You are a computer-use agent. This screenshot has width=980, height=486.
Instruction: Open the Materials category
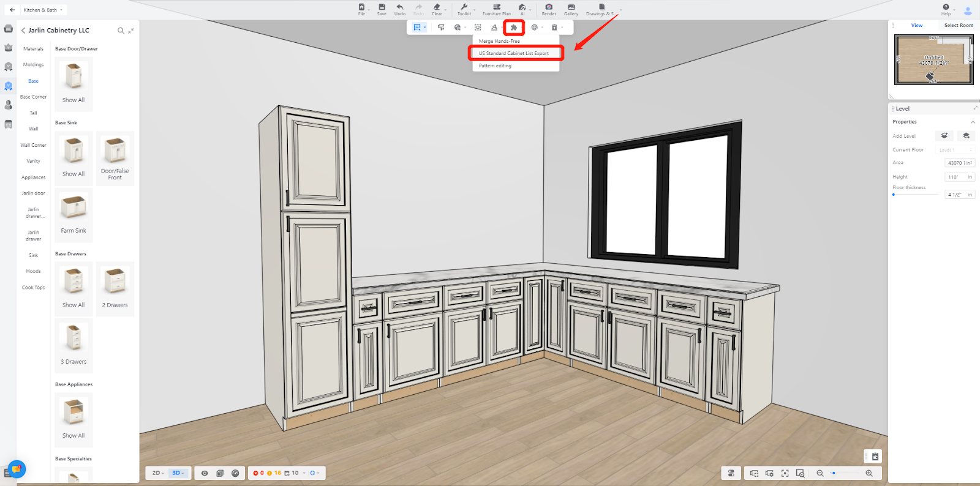pos(33,49)
